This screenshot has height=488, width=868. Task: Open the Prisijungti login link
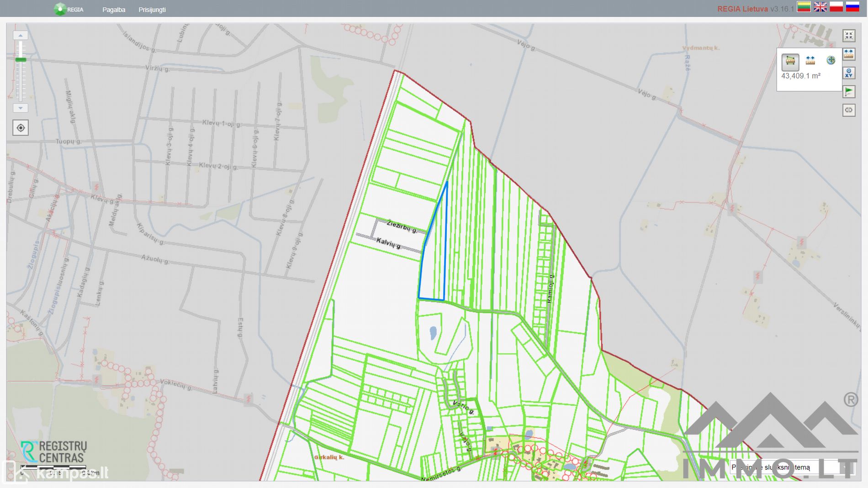(x=152, y=10)
